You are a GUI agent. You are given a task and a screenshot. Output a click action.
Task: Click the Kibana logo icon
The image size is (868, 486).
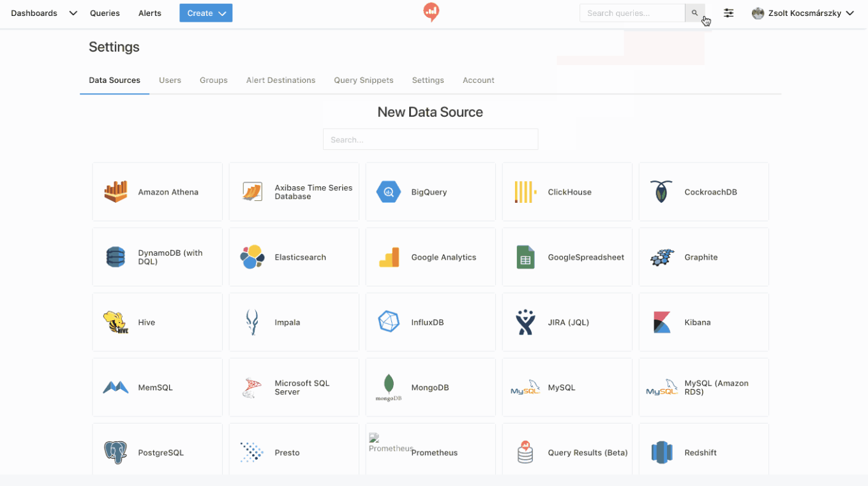coord(662,322)
